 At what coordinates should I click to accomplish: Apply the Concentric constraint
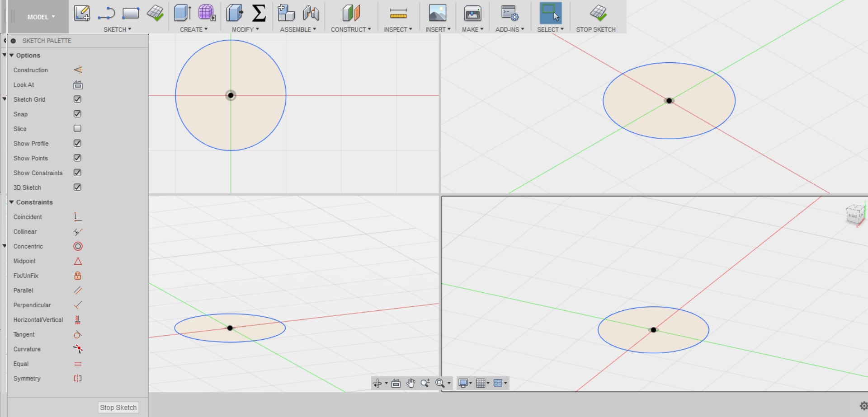click(x=77, y=246)
